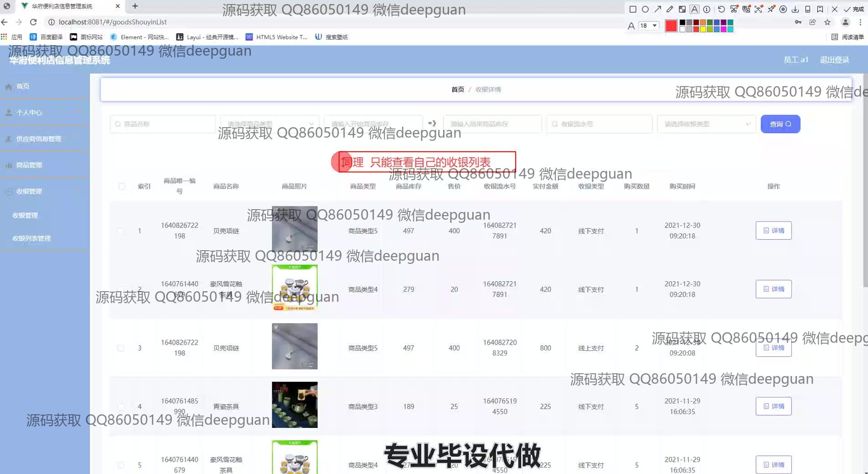Open 收银列表管理 in sidebar submenu
The width and height of the screenshot is (868, 474).
click(x=31, y=238)
